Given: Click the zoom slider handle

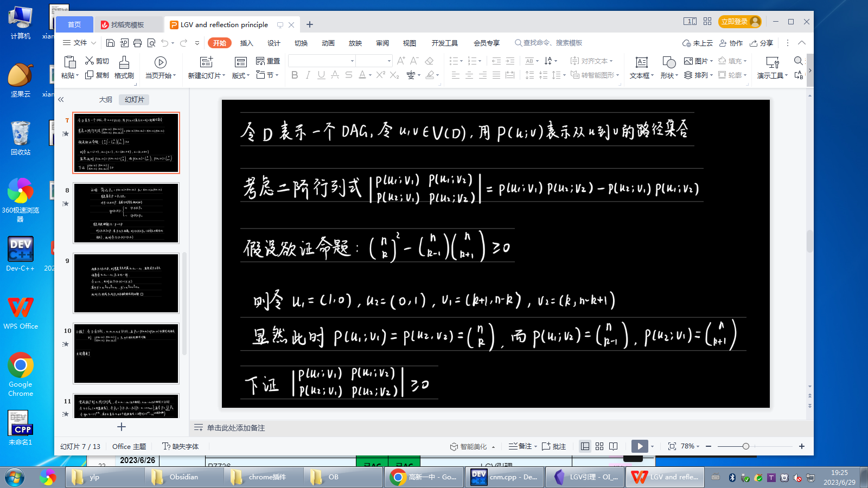Looking at the screenshot, I should (746, 446).
